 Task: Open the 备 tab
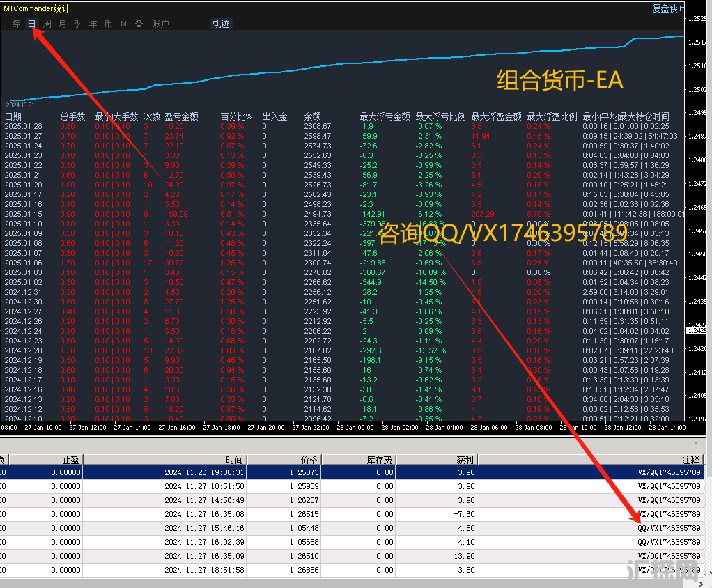click(x=139, y=24)
